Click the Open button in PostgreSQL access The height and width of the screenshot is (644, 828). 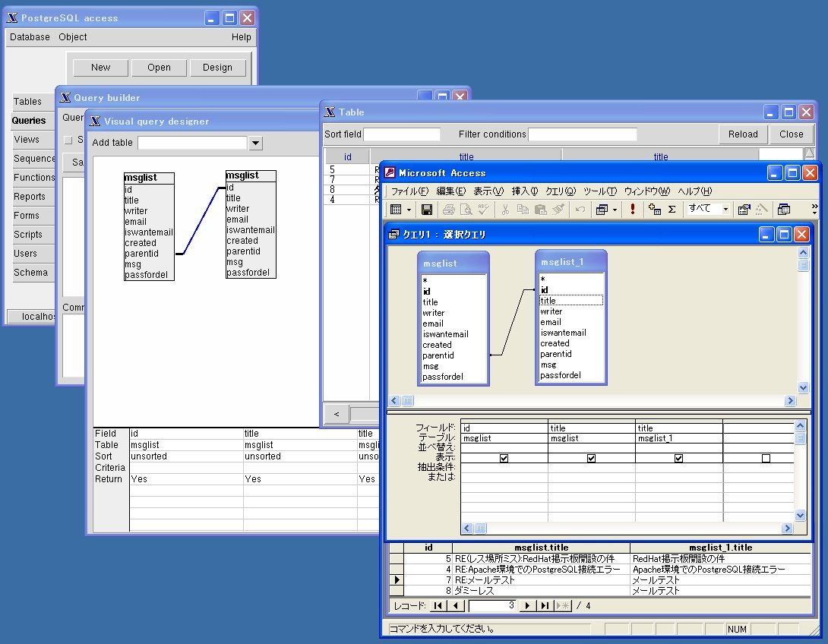[x=159, y=68]
